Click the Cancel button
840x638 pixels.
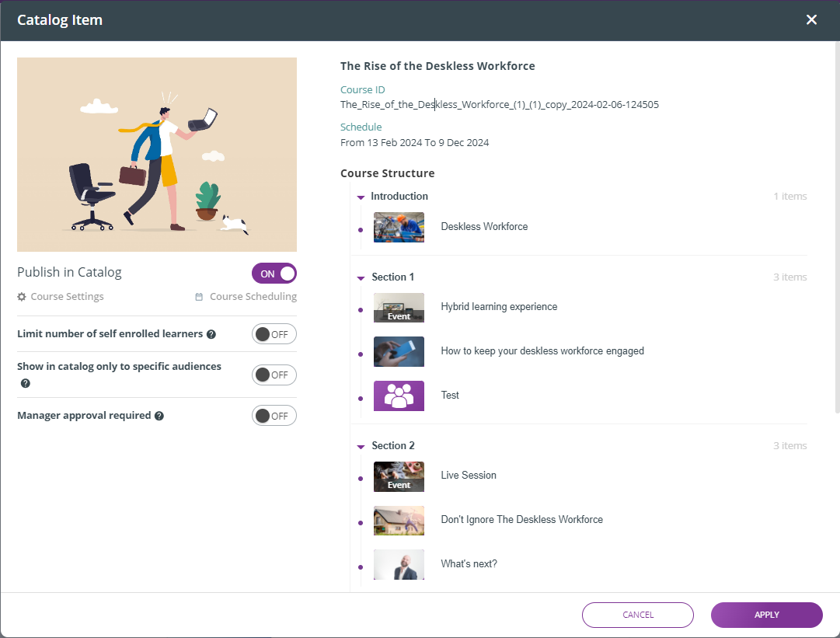coord(637,615)
